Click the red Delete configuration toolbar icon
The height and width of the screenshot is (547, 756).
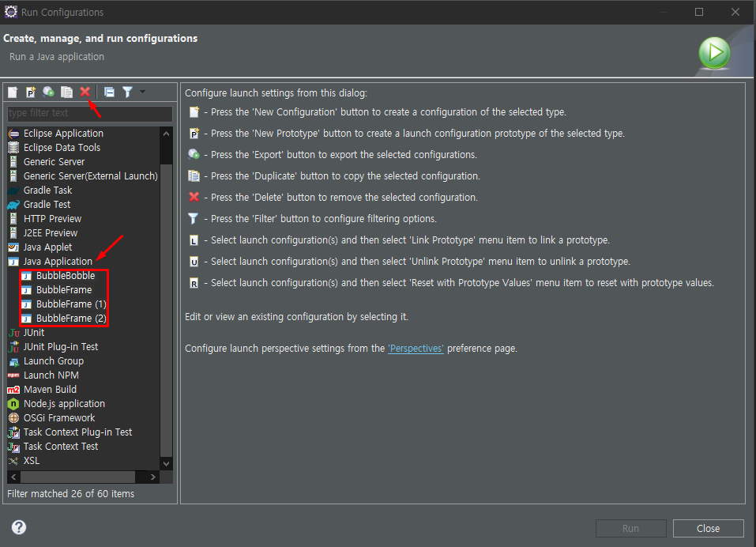85,92
